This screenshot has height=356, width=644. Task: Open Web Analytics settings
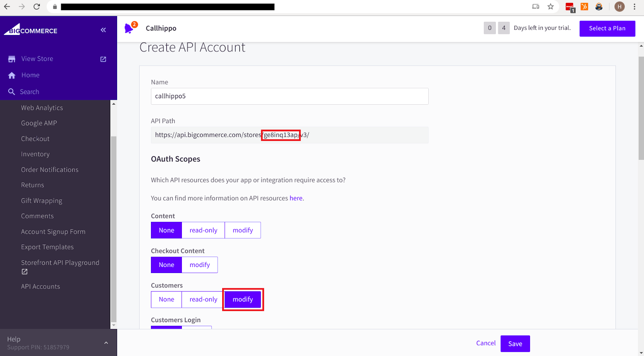[42, 108]
